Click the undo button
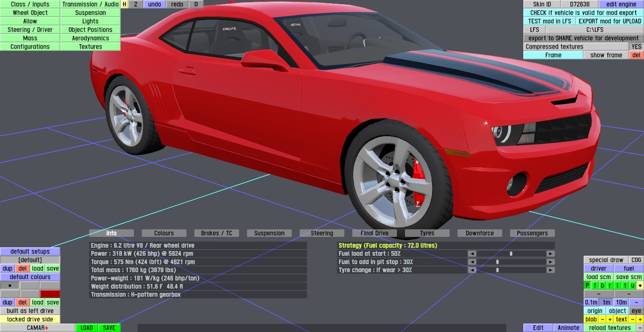 pos(155,4)
